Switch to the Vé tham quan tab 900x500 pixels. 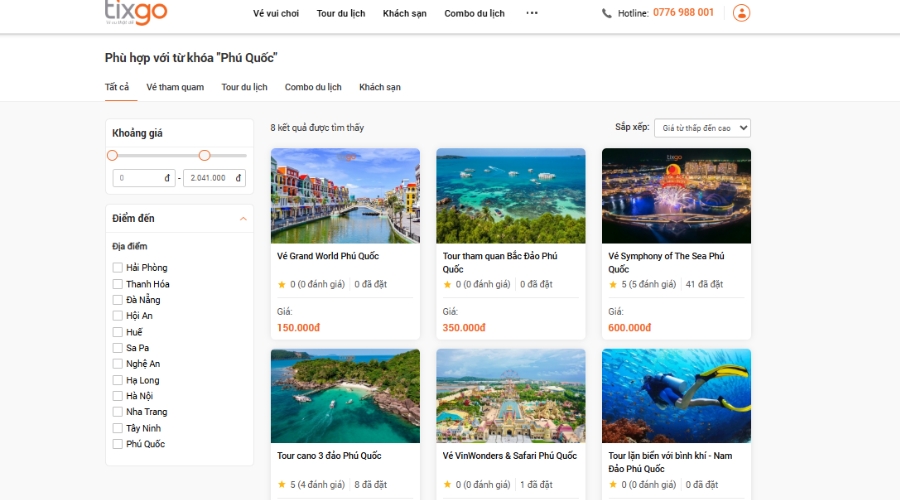coord(175,87)
